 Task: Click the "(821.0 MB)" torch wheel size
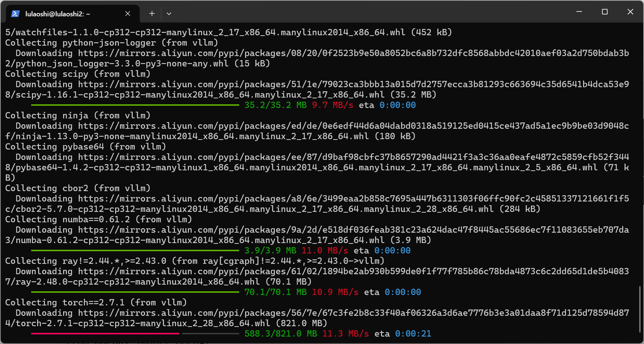coord(302,324)
